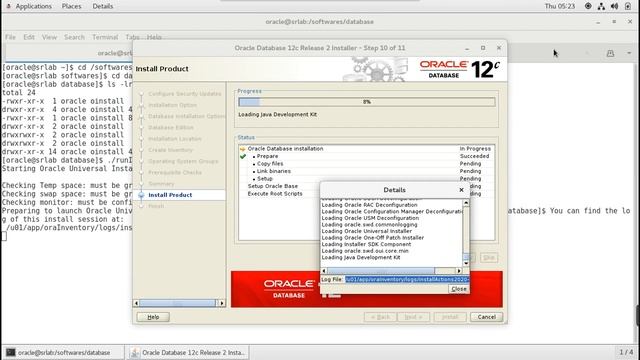640x360 pixels.
Task: Click the Details horizontal scroll right arrow
Action: click(459, 271)
